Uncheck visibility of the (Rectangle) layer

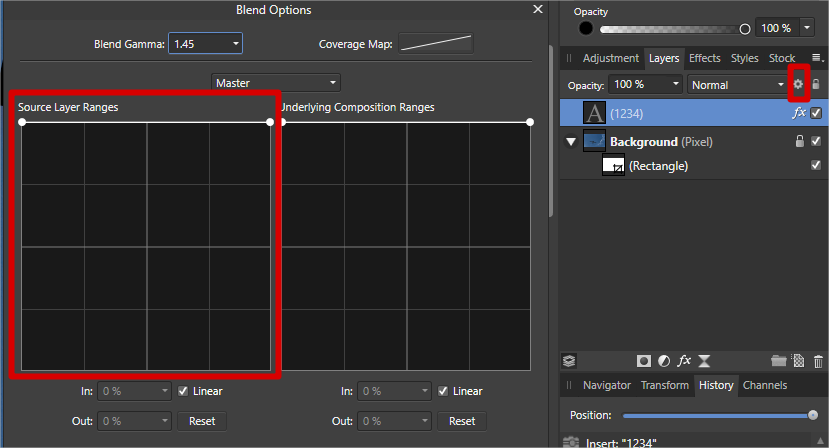pos(816,165)
